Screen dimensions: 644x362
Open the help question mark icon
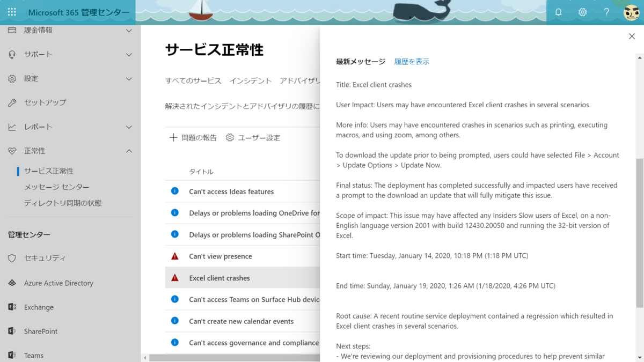pyautogui.click(x=606, y=12)
